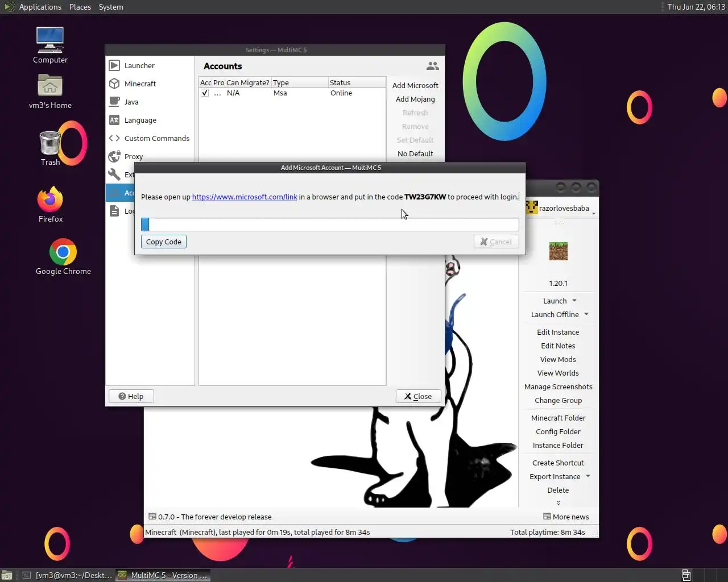Select the Proxy settings page icon
The image size is (728, 582).
pos(114,156)
